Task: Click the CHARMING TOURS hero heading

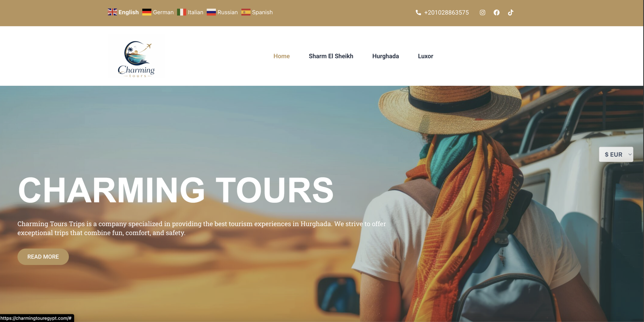Action: coord(175,190)
